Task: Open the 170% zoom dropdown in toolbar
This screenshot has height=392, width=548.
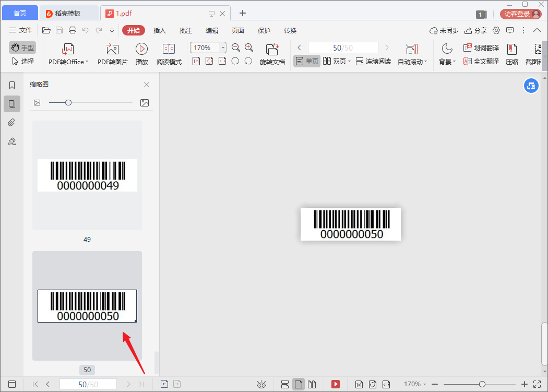Action: (223, 48)
